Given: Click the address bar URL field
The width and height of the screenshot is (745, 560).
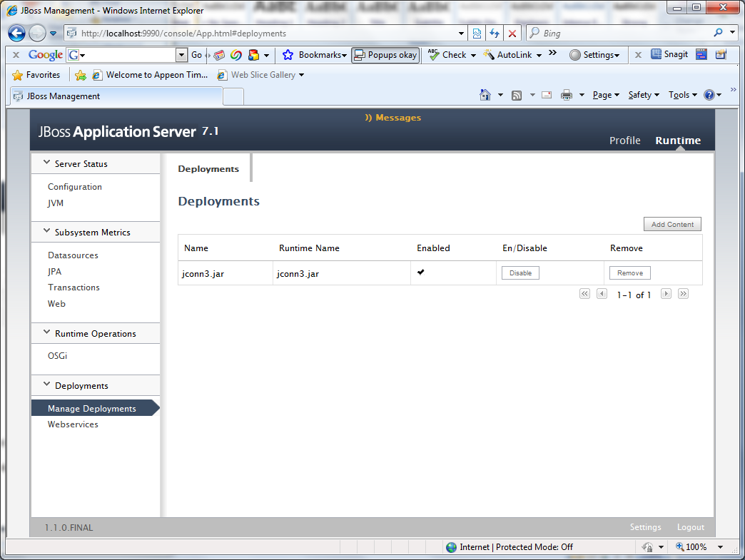Looking at the screenshot, I should click(261, 34).
